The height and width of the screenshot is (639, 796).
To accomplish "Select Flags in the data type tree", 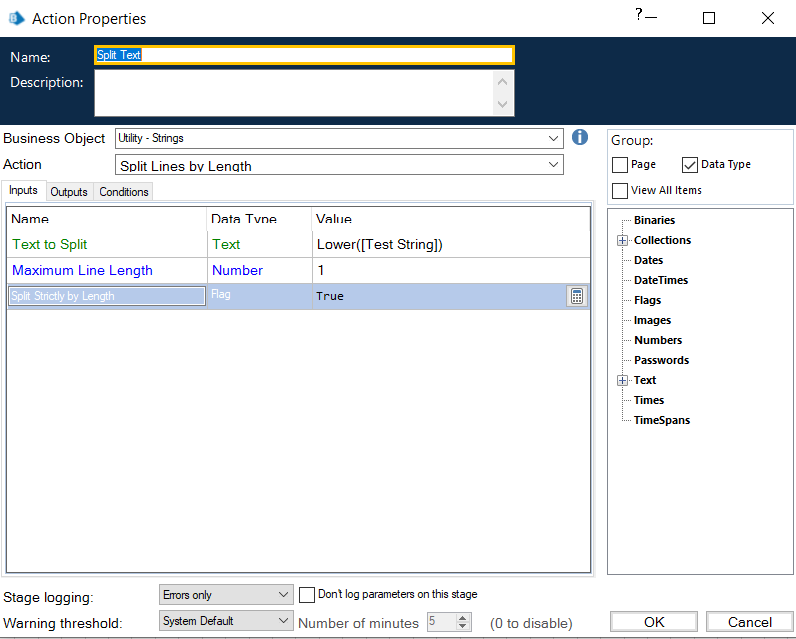I will 647,300.
